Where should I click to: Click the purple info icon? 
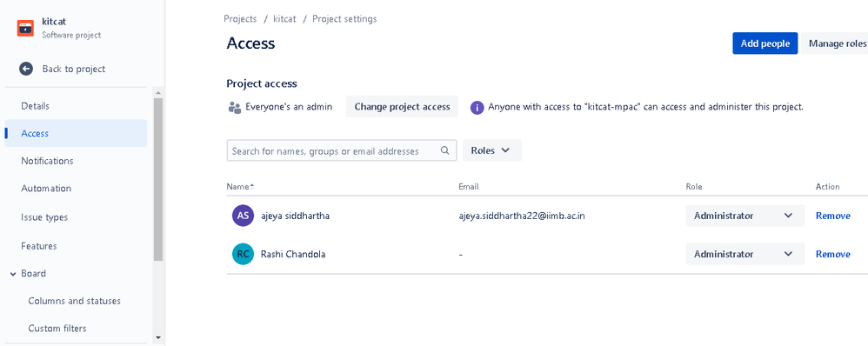pyautogui.click(x=477, y=108)
